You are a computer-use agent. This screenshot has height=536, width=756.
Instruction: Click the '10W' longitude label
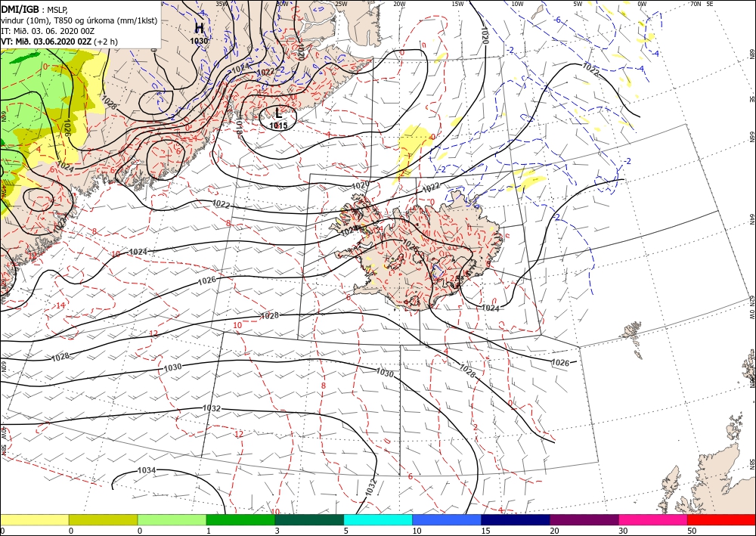coord(517,4)
